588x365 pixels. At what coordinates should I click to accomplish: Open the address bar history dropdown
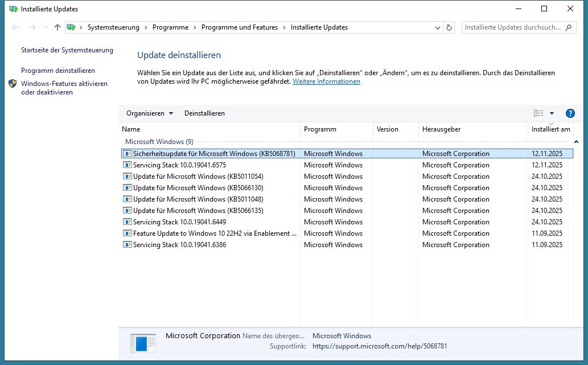click(437, 27)
